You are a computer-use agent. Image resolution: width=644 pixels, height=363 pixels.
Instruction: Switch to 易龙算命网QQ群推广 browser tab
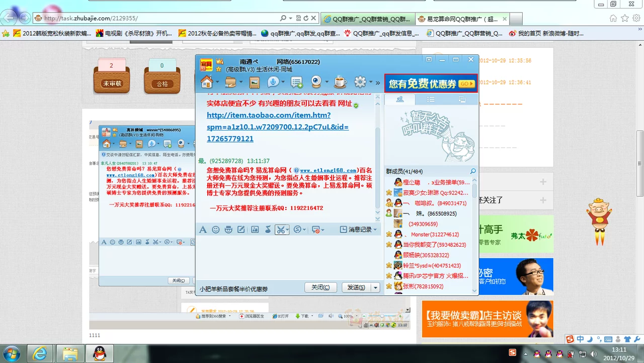[462, 19]
